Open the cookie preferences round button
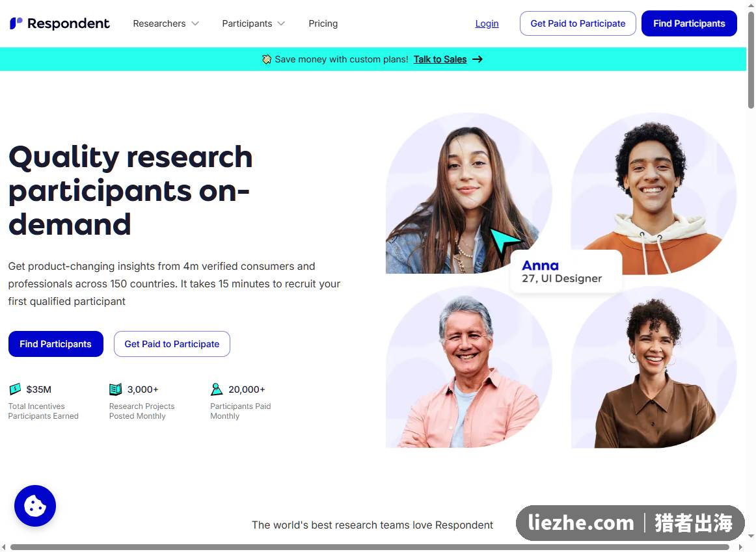Screen dimensions: 756x552 (35, 506)
